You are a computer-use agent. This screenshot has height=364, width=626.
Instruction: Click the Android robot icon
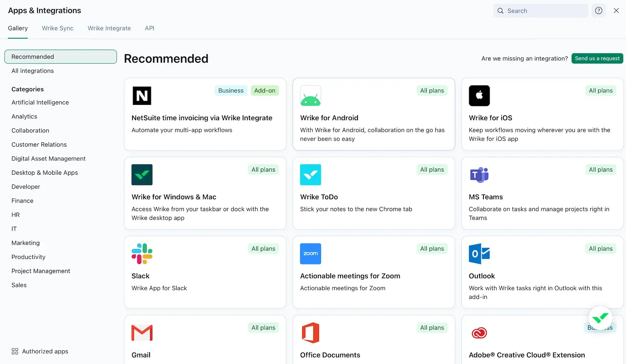click(310, 96)
